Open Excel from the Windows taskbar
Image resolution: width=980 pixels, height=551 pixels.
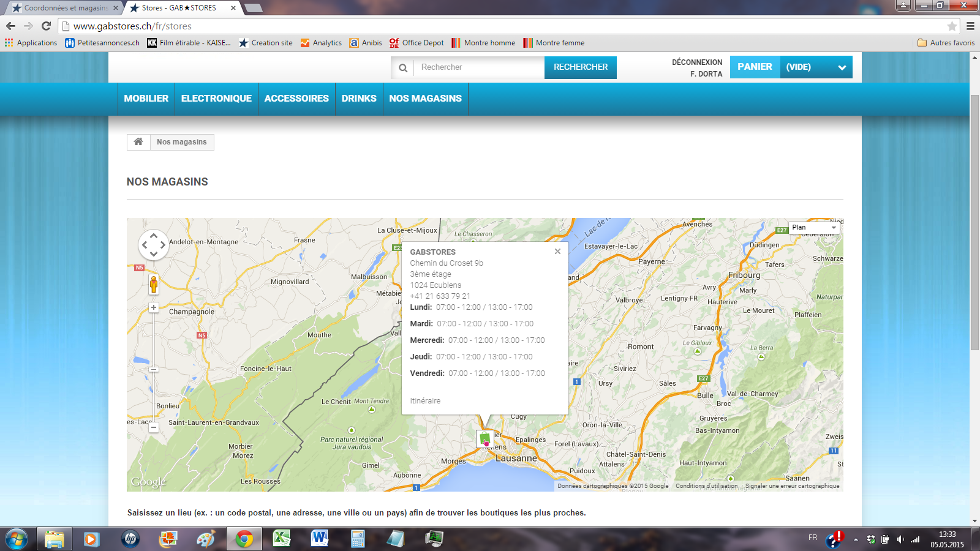281,539
